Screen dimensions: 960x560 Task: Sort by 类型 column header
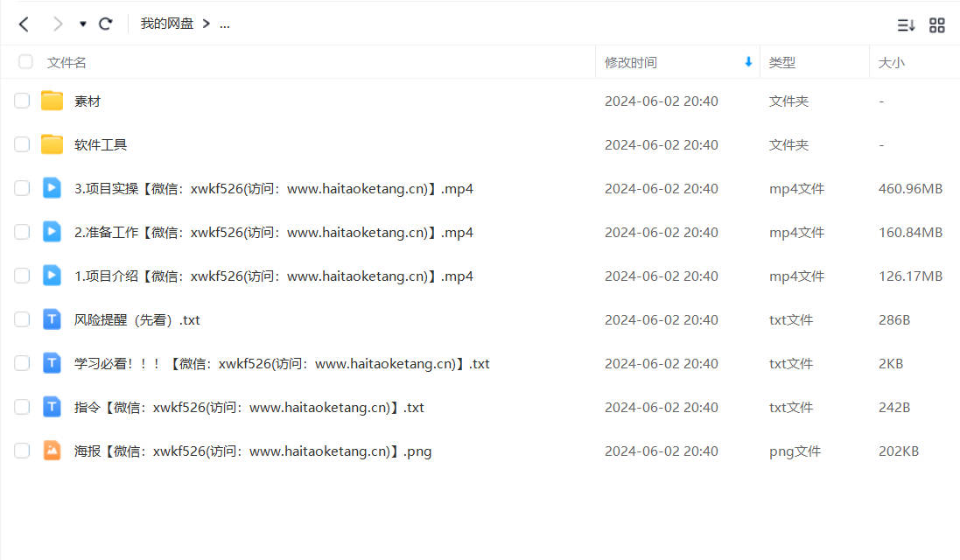781,62
